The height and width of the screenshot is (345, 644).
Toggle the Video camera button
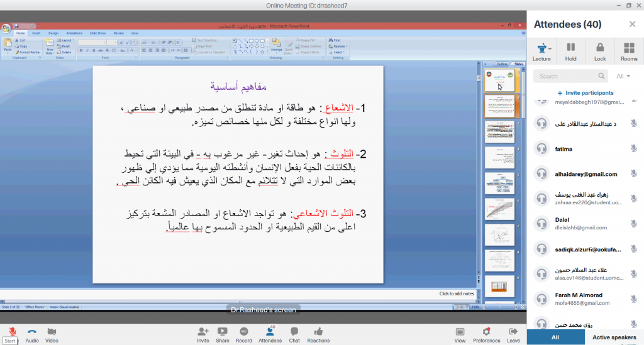pyautogui.click(x=52, y=331)
